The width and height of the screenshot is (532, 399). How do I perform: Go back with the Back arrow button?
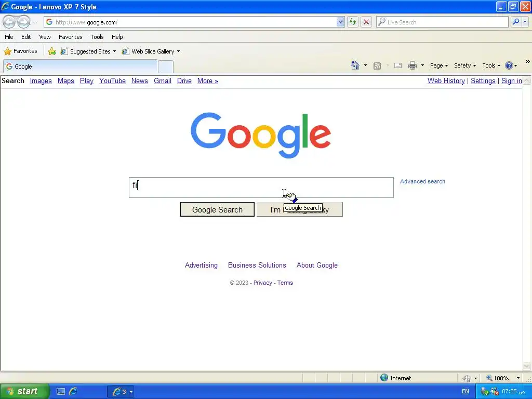point(9,22)
